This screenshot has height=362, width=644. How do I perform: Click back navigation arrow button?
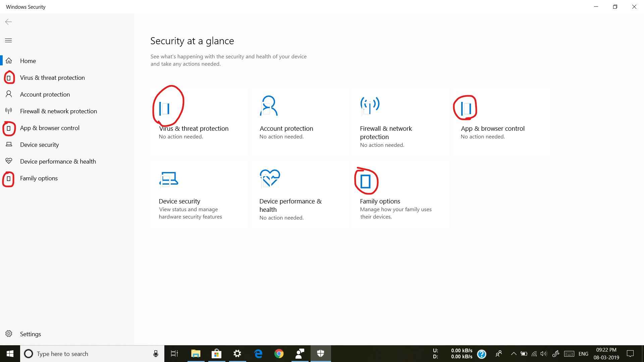coord(8,21)
